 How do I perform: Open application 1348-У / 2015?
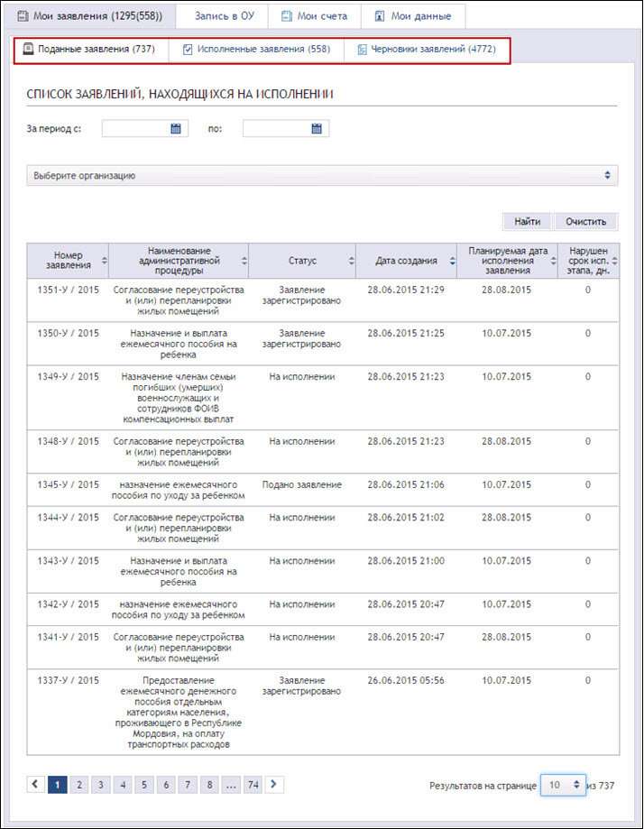(68, 441)
